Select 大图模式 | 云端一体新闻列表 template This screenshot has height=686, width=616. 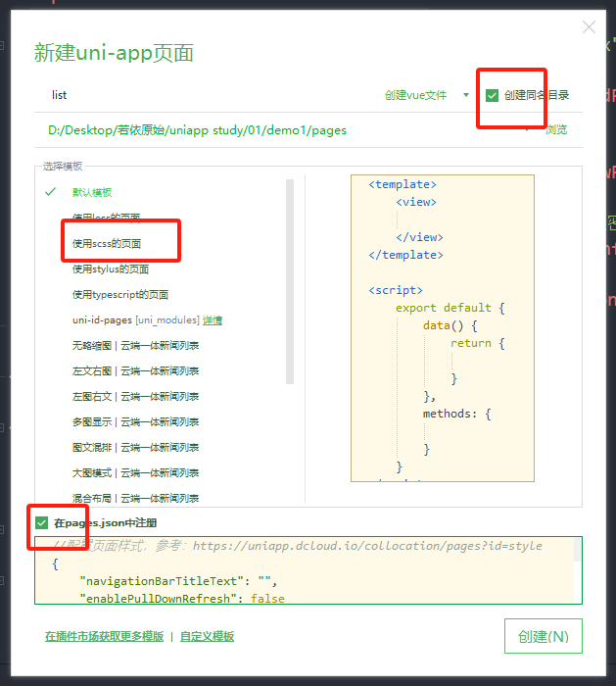(135, 472)
